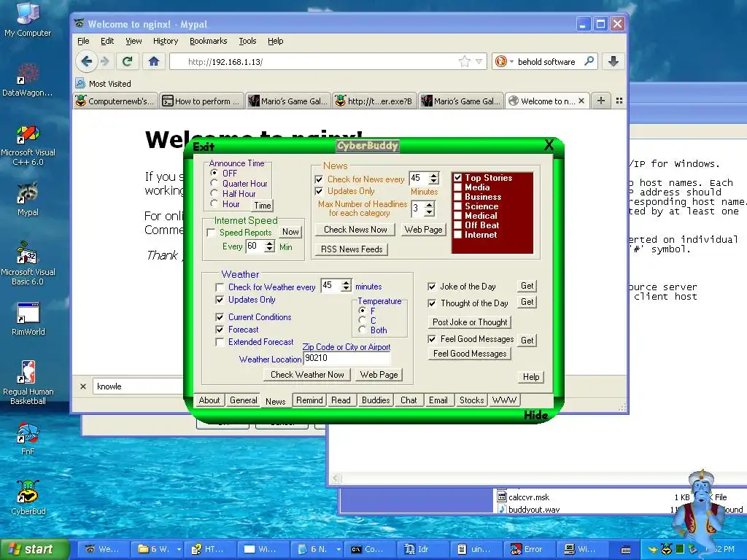Open the DataWagon desktop shortcut
747x560 pixels.
click(x=28, y=79)
